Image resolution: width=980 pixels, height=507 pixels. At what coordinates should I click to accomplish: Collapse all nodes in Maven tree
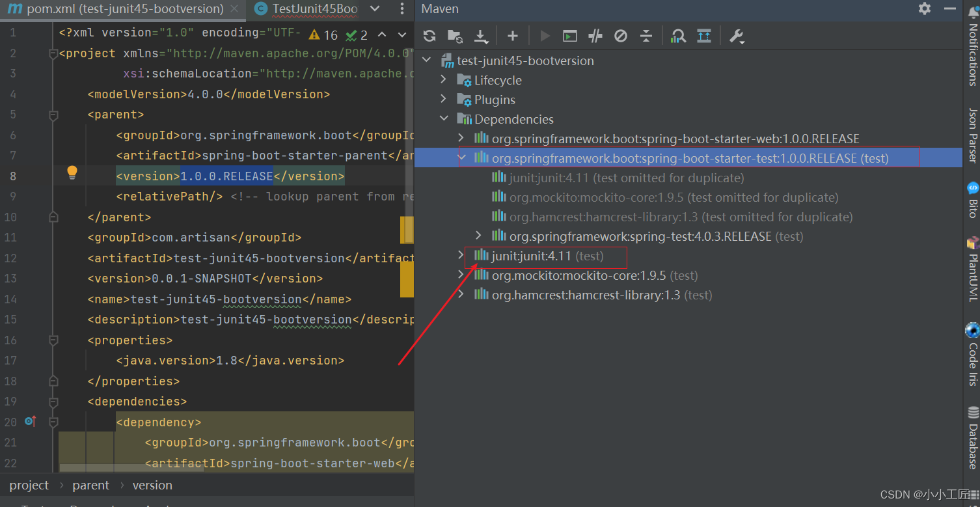[x=646, y=36]
